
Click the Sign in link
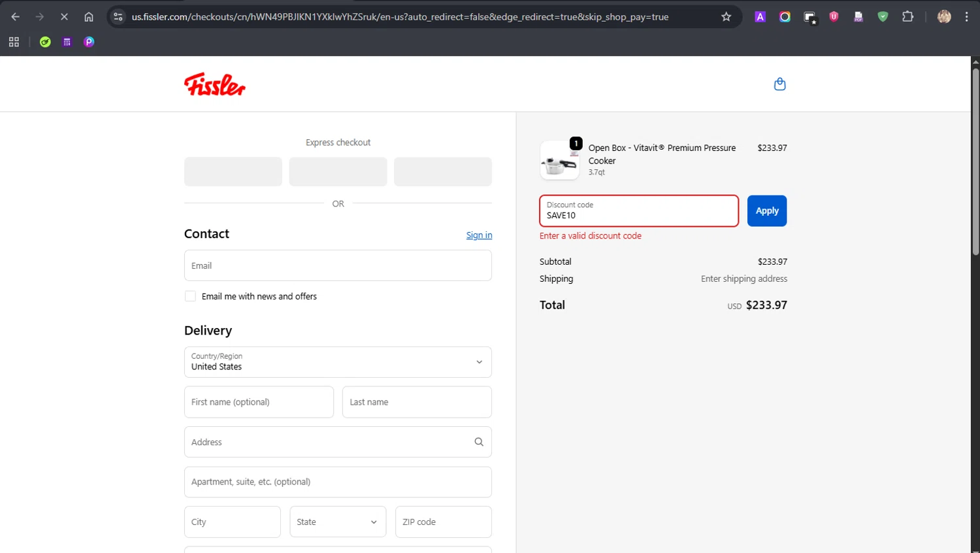(479, 235)
